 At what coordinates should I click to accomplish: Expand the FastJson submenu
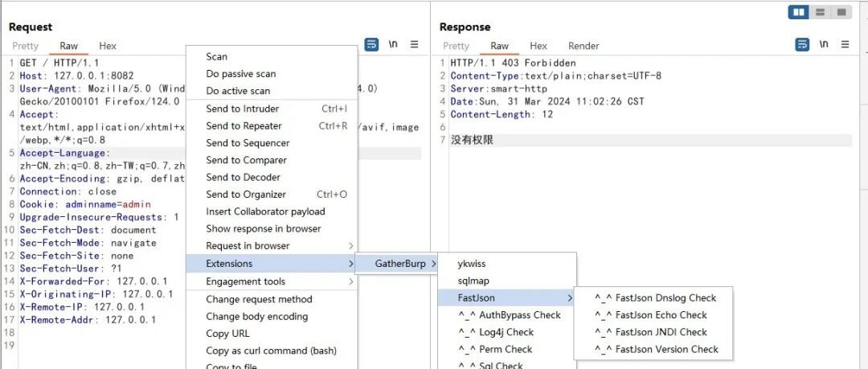coord(507,298)
